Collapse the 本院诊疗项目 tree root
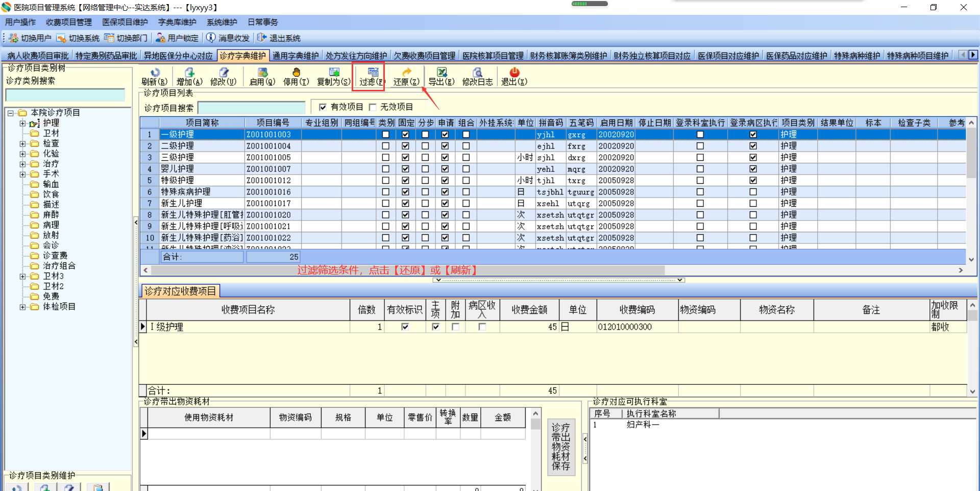The image size is (980, 491). point(10,113)
